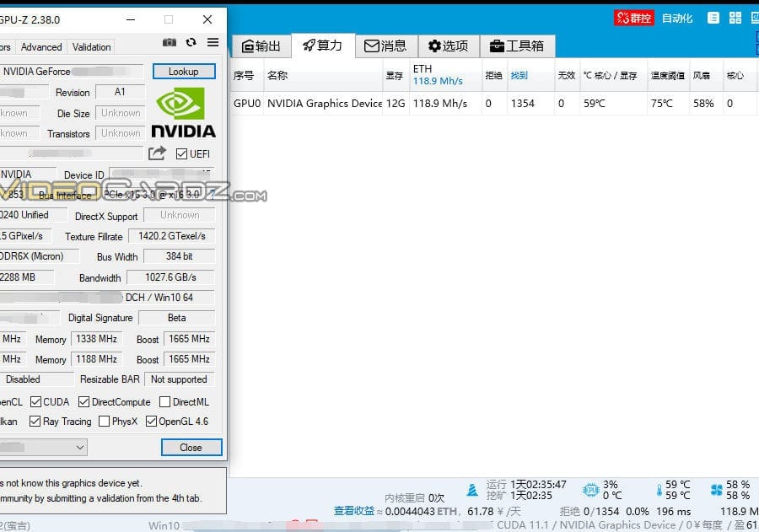Minimize the GPU-Z window
The width and height of the screenshot is (759, 532).
131,19
